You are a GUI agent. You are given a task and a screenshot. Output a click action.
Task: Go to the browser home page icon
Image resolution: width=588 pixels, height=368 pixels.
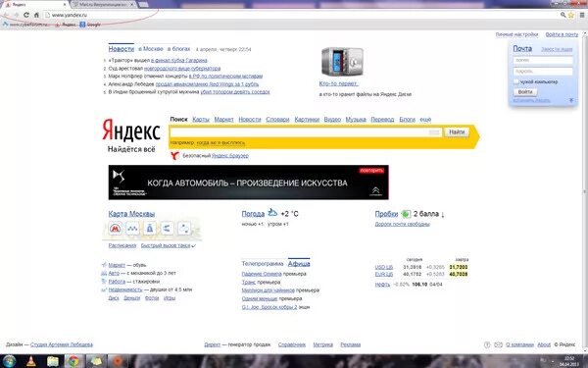(x=36, y=15)
